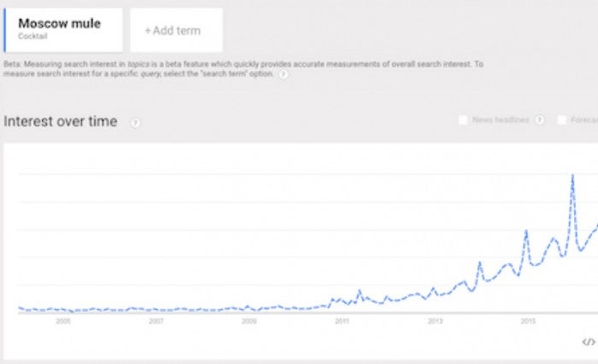
Task: Click the chart spike near 2014
Action: [x=479, y=262]
